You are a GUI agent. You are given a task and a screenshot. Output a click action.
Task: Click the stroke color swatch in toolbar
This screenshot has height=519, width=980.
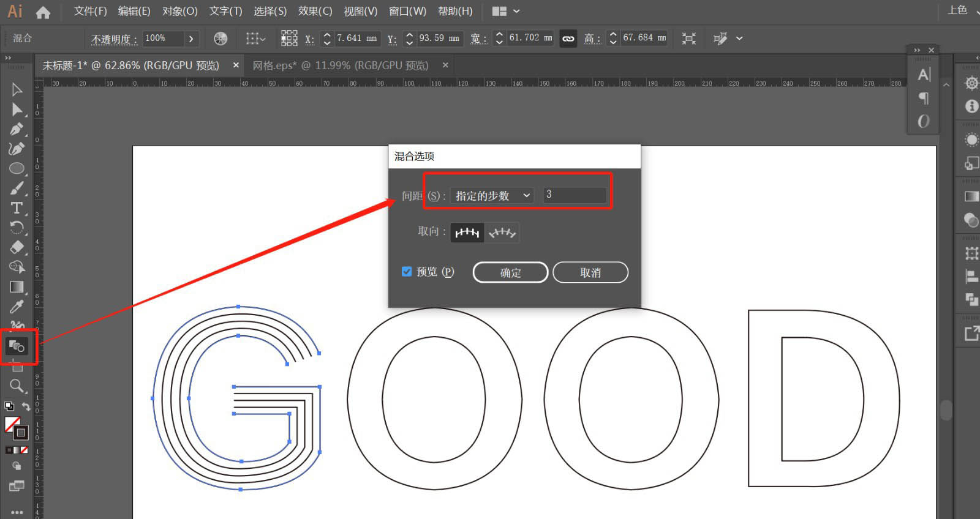pyautogui.click(x=21, y=433)
